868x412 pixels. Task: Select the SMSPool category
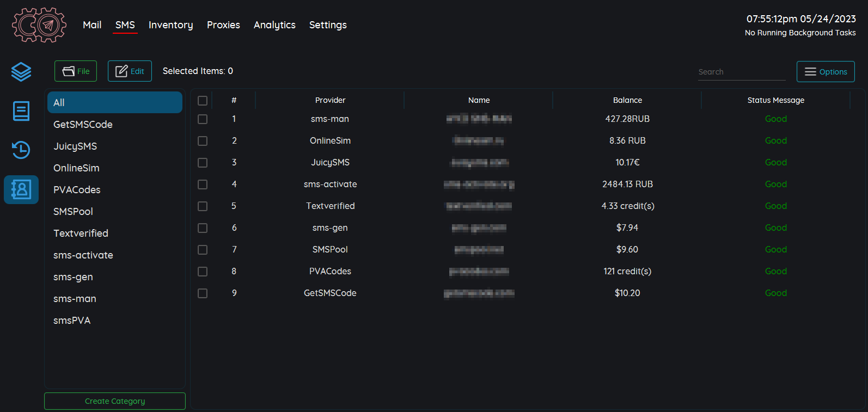pos(115,211)
